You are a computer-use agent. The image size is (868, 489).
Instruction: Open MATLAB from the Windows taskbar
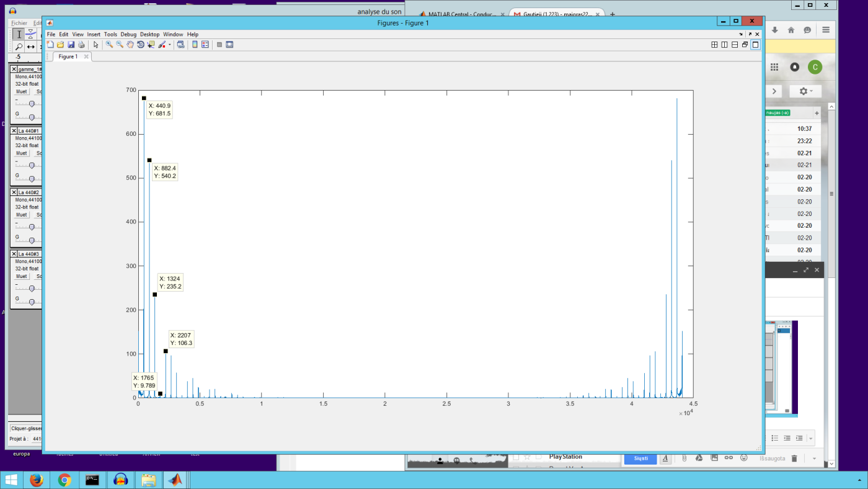click(x=175, y=480)
